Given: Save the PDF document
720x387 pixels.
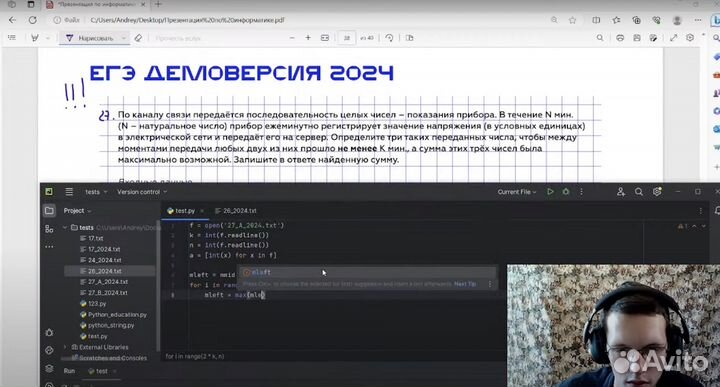Looking at the screenshot, I should click(x=636, y=38).
